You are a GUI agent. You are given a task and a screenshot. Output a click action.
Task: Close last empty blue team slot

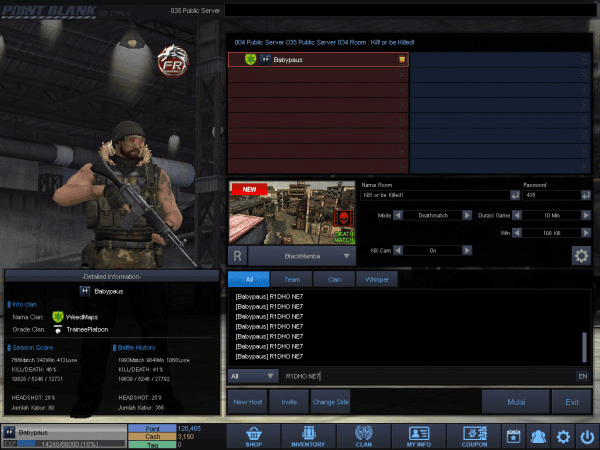[584, 166]
